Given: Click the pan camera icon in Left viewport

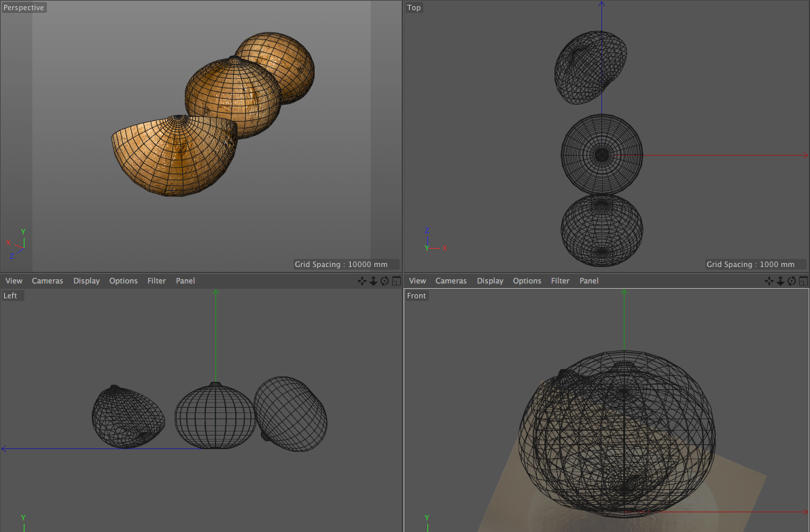Looking at the screenshot, I should click(x=362, y=281).
